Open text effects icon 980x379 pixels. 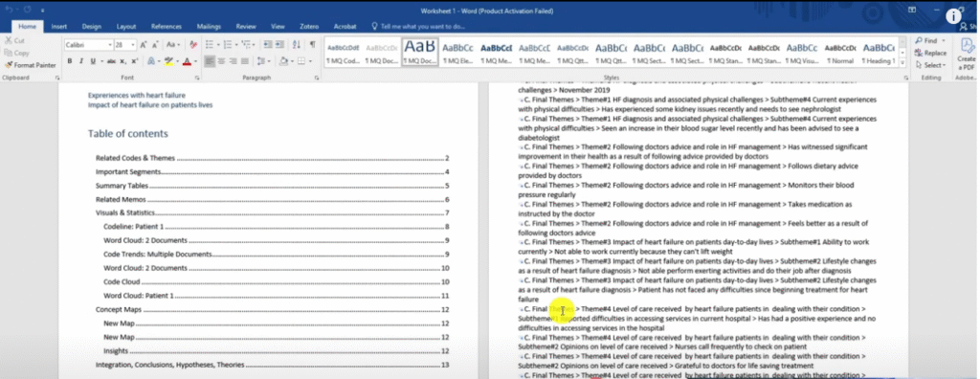151,61
